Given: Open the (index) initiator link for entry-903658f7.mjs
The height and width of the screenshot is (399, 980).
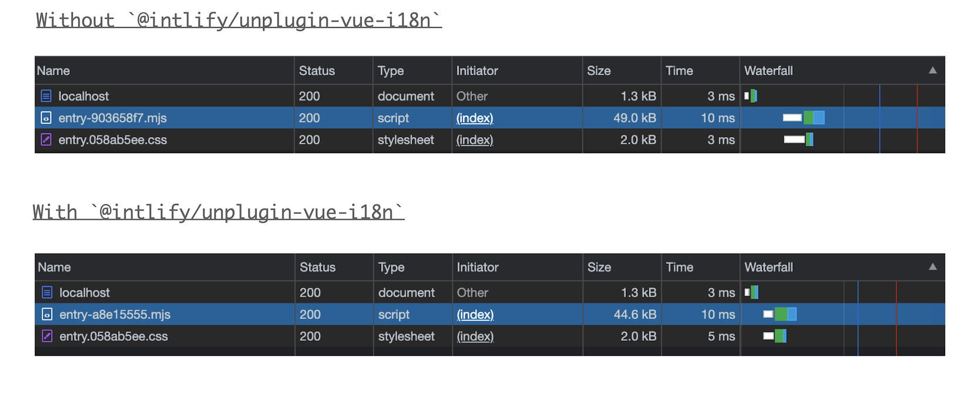Looking at the screenshot, I should click(x=474, y=118).
